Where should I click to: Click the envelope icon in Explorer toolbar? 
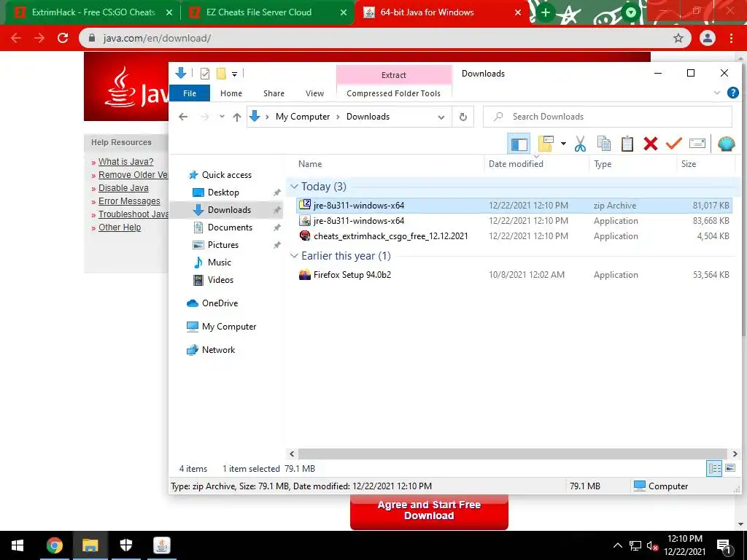point(697,144)
